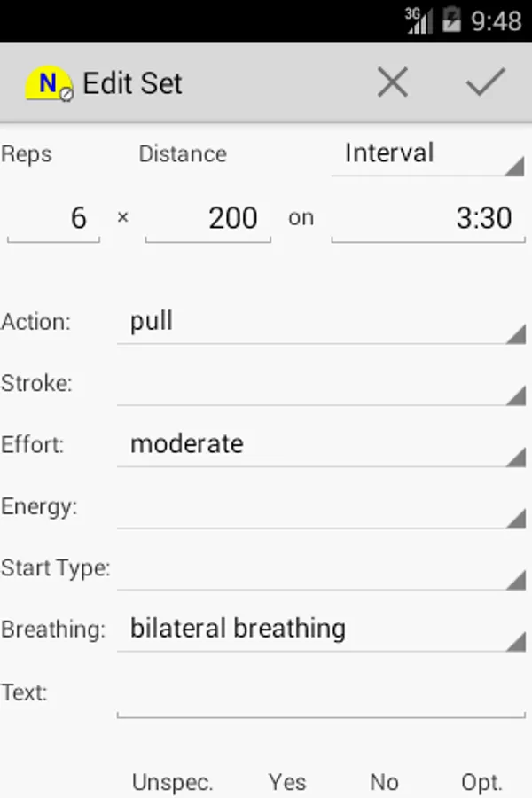
Task: Select the Unspec. option
Action: point(172,782)
